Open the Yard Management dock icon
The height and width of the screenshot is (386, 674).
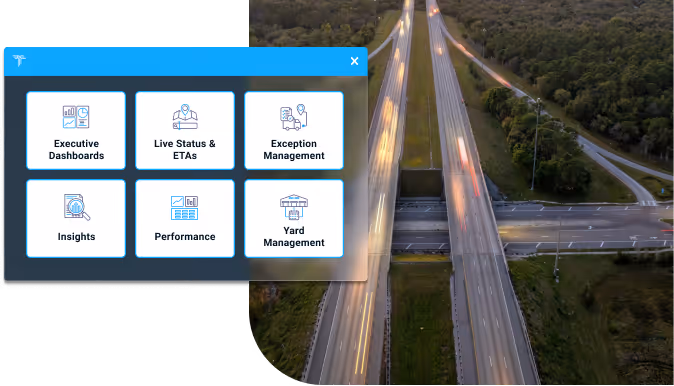tap(294, 207)
